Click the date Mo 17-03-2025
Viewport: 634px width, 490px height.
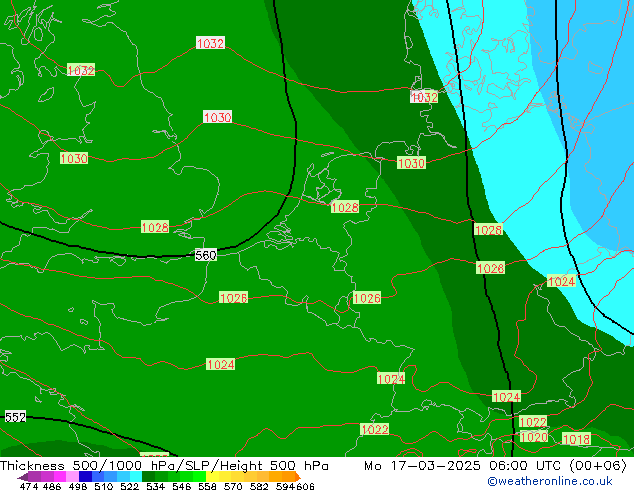pyautogui.click(x=423, y=466)
